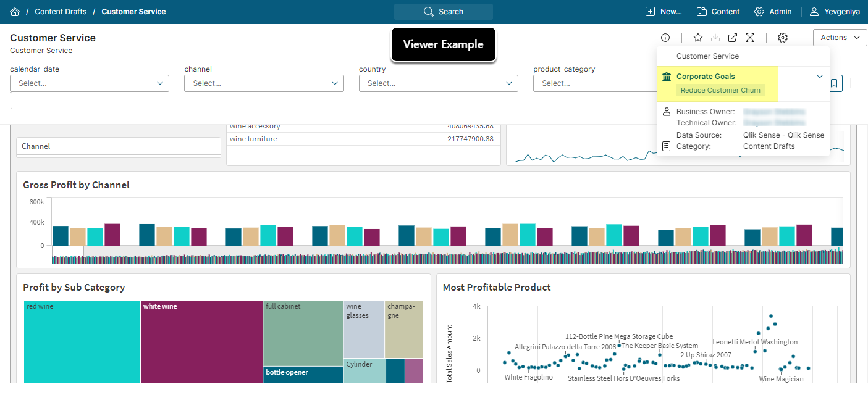Click the Search box in header
Image resolution: width=868 pixels, height=395 pixels.
444,12
